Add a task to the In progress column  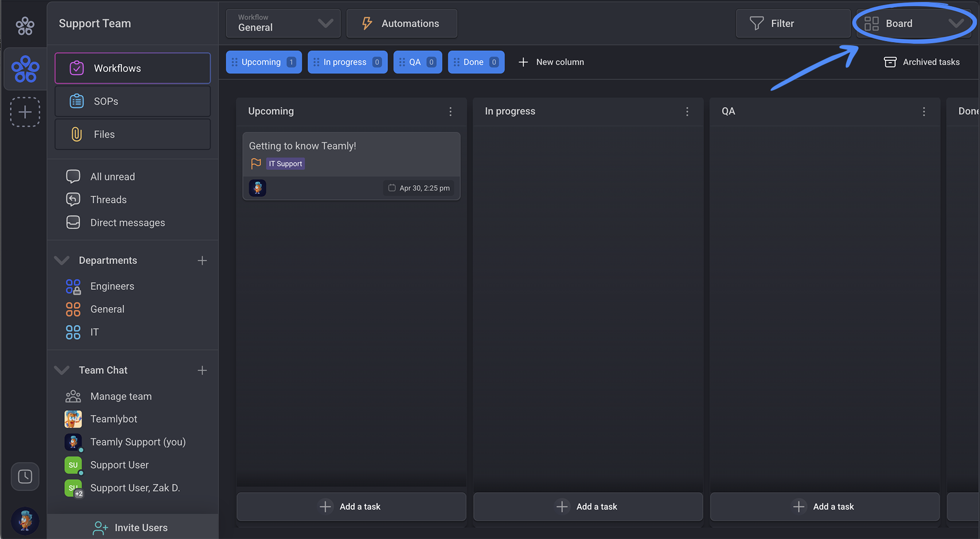pos(588,507)
